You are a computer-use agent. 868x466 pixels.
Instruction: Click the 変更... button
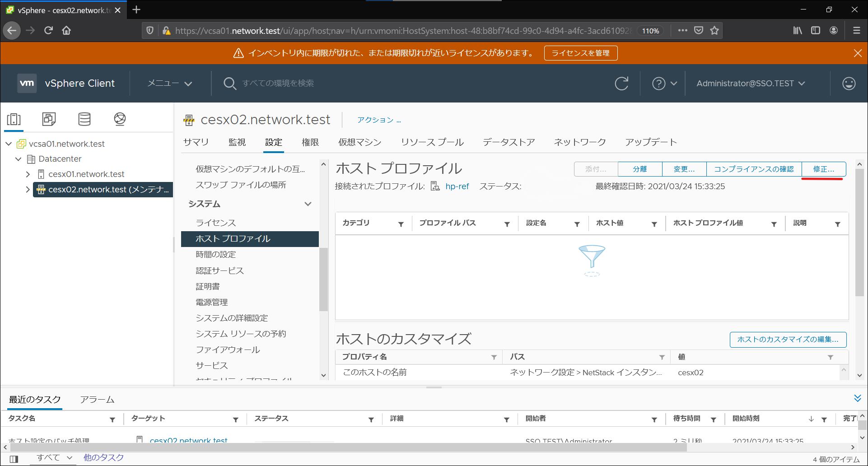coord(684,169)
